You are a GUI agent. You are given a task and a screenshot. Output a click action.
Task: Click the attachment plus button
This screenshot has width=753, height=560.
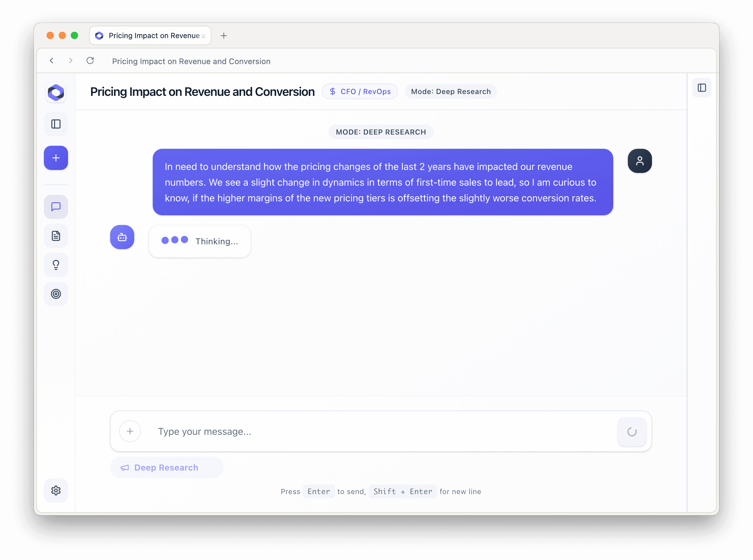130,431
